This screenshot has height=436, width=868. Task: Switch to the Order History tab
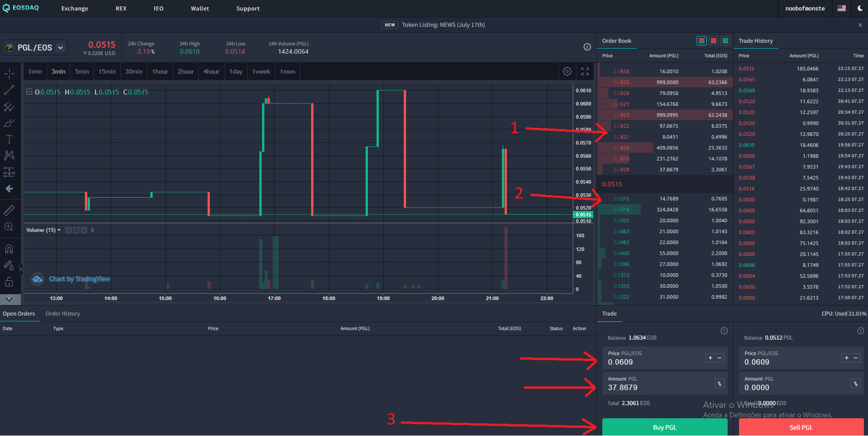coord(63,314)
